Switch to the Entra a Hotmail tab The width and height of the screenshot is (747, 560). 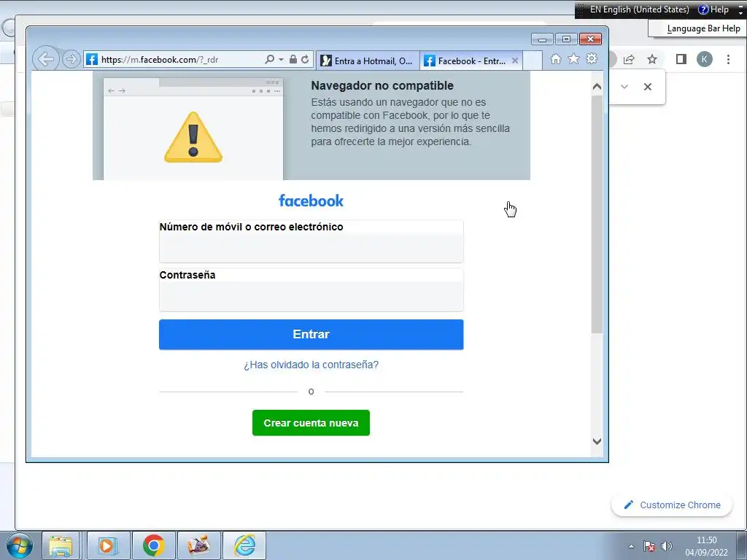point(368,61)
